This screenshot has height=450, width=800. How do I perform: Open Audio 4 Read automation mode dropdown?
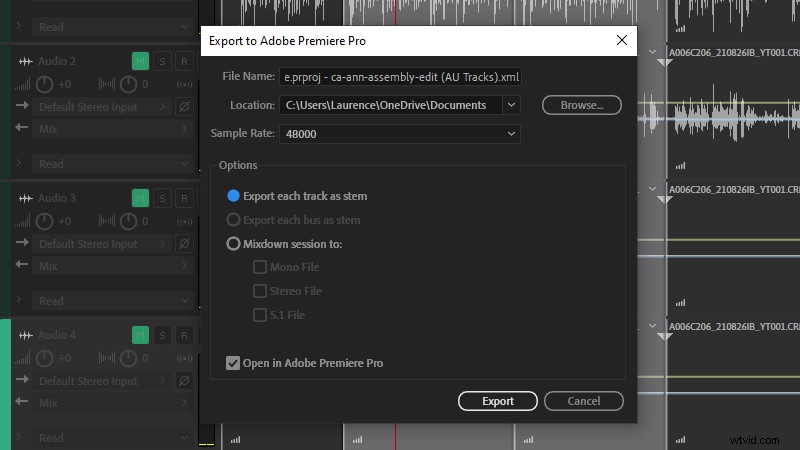(x=112, y=438)
